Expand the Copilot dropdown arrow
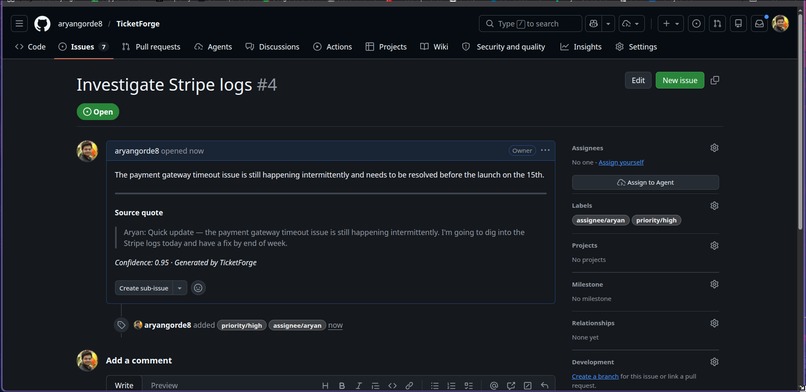 (x=608, y=24)
